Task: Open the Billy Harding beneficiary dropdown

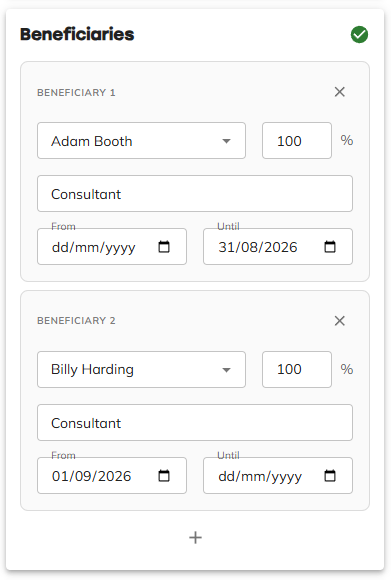Action: coord(141,370)
